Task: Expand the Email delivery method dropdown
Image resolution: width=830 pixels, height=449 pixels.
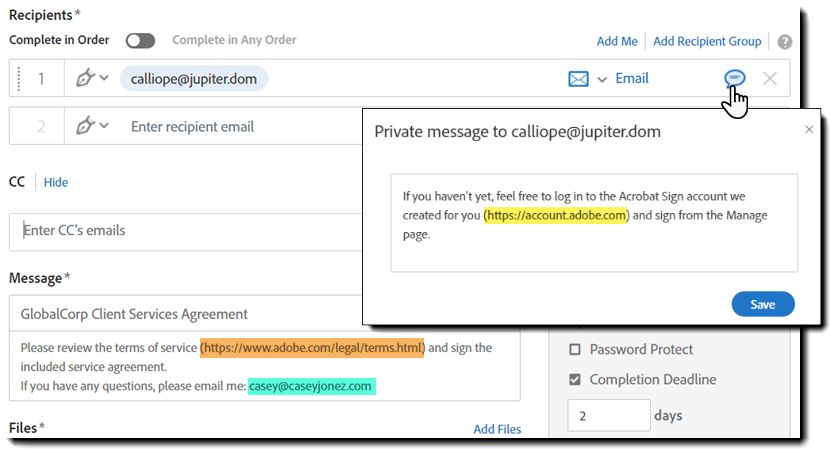Action: click(x=602, y=79)
